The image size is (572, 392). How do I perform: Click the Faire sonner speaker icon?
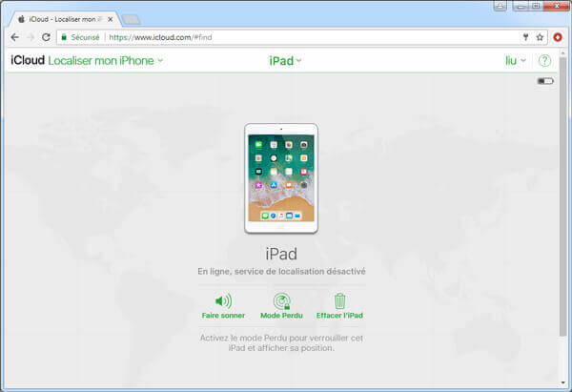[x=223, y=301]
